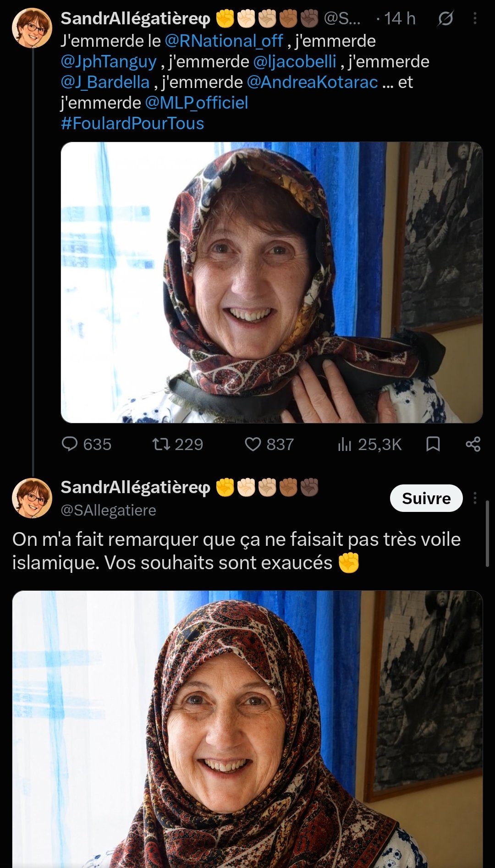Open the reply tweet's three-dot menu
The image size is (495, 868).
tap(475, 498)
